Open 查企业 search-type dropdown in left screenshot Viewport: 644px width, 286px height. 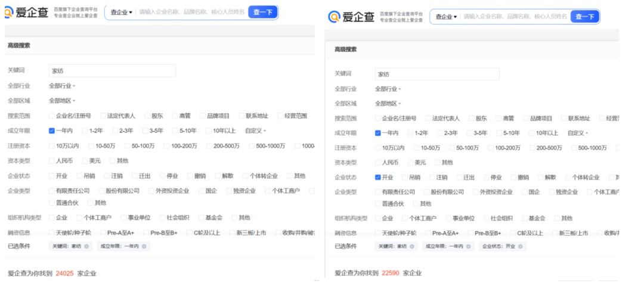click(121, 13)
